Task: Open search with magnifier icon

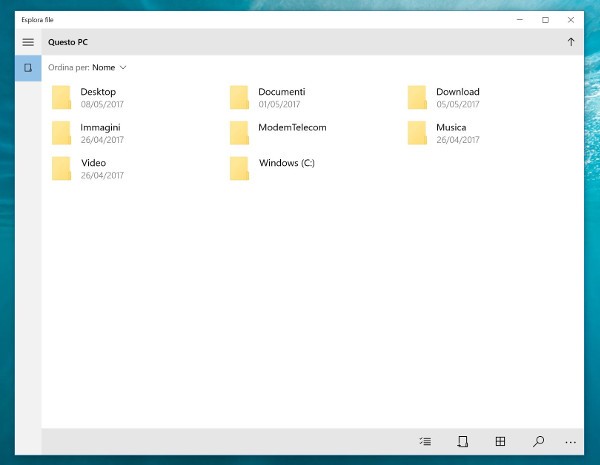Action: point(538,441)
